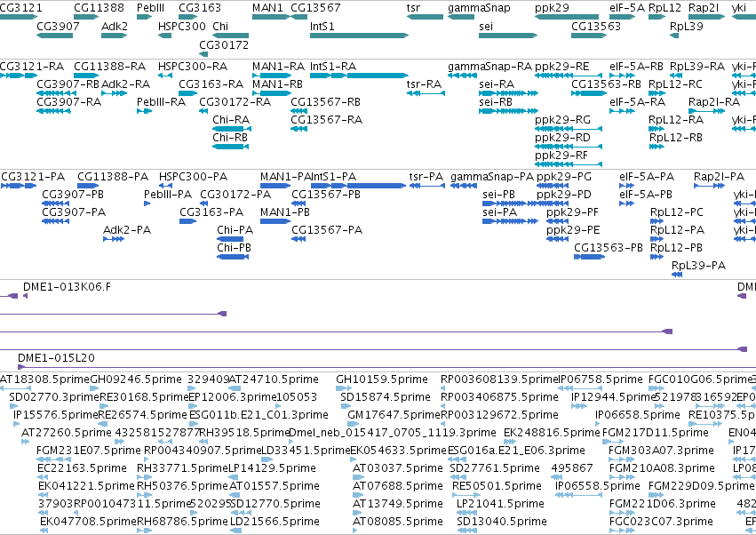Screen dimensions: 756x535
Task: Open the SD15874.5prime EST label
Action: 386,398
